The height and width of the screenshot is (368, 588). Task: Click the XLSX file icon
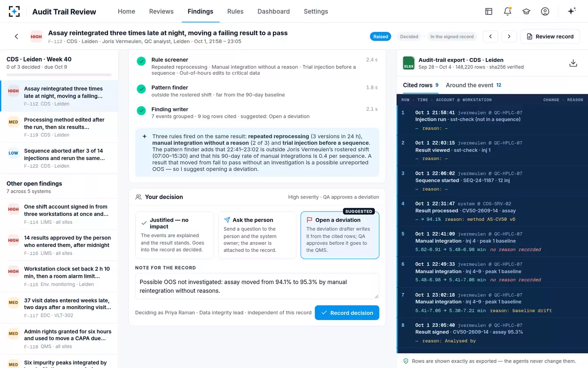(409, 63)
